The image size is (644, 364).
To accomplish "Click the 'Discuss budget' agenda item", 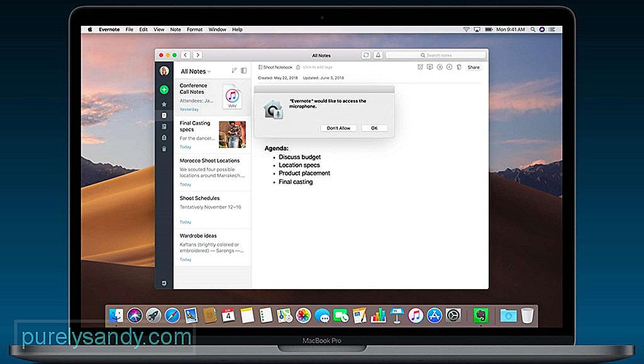I will [x=300, y=157].
